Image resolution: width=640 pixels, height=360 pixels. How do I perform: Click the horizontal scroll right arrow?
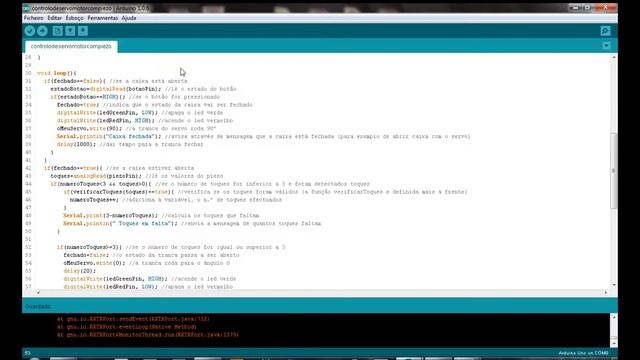point(605,292)
